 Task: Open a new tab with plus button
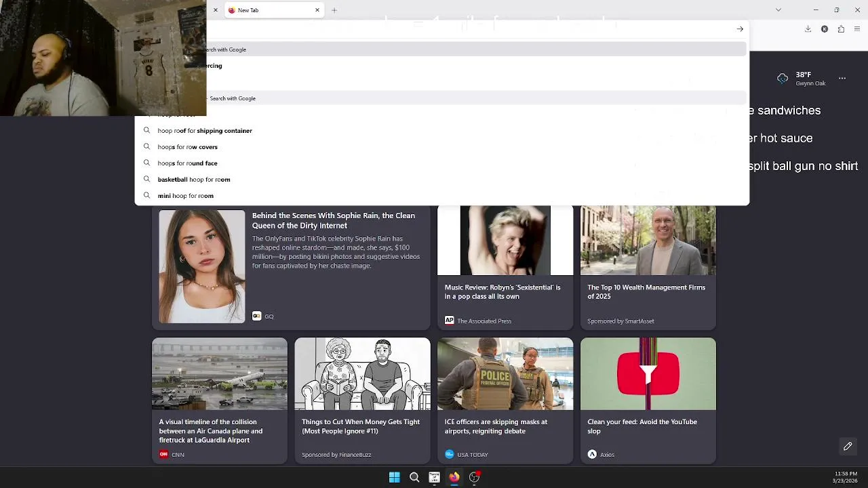tap(334, 10)
